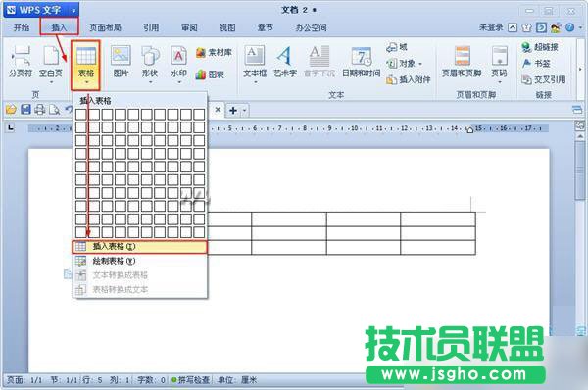
Task: Click the 水印 watermark icon
Action: click(x=179, y=64)
